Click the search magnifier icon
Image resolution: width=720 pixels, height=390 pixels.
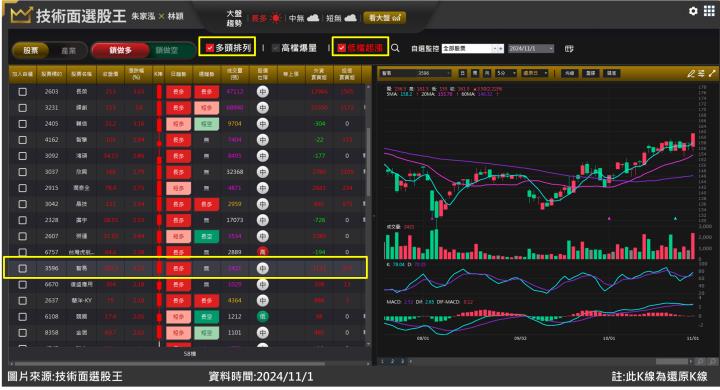pyautogui.click(x=395, y=48)
